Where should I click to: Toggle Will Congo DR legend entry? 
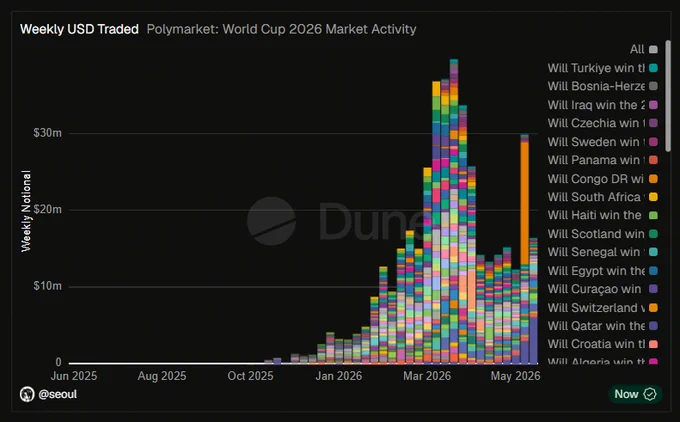602,179
